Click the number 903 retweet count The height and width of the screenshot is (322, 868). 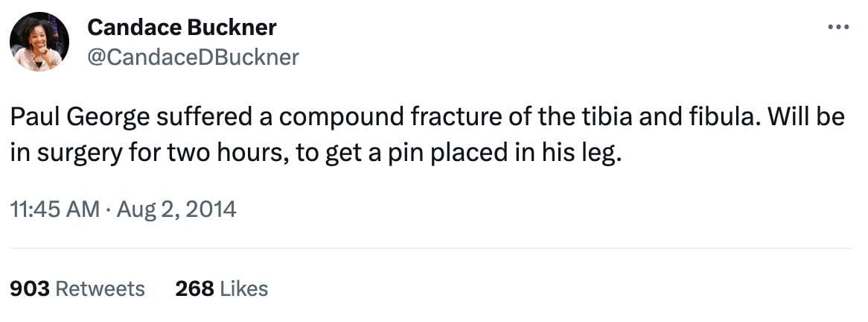click(x=30, y=288)
